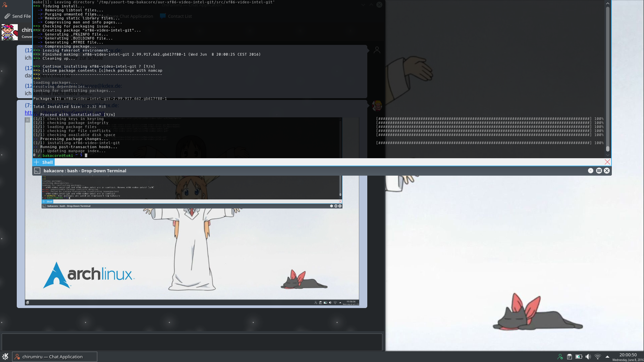The height and width of the screenshot is (362, 644).
Task: Click the 'Running post-transaction hooks...' line
Action: pyautogui.click(x=75, y=147)
